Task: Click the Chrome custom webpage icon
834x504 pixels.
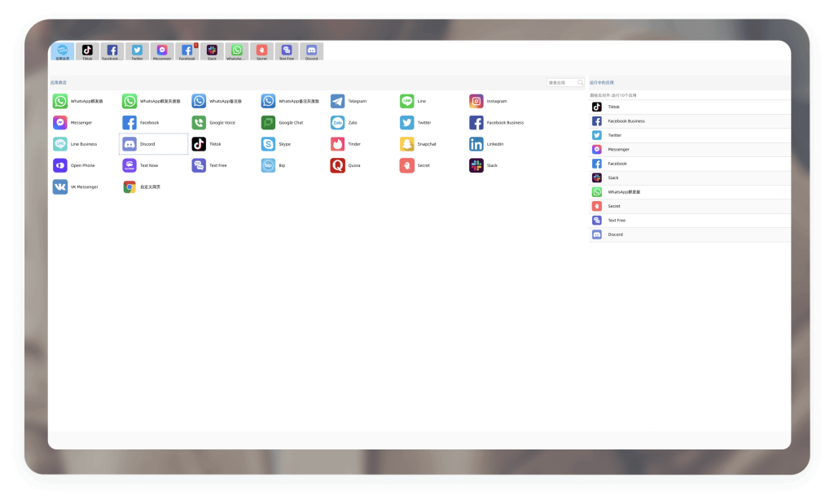Action: click(129, 186)
